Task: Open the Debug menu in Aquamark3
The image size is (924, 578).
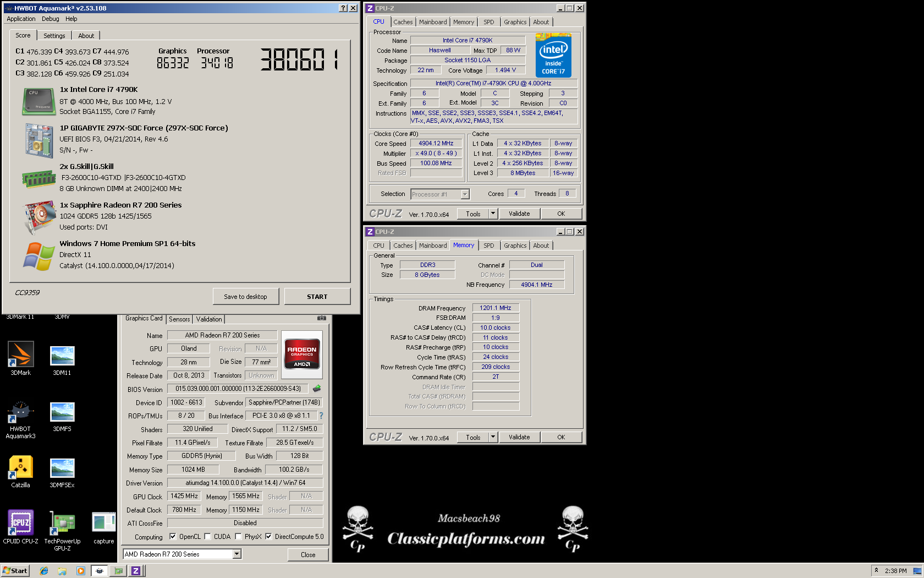Action: click(51, 19)
